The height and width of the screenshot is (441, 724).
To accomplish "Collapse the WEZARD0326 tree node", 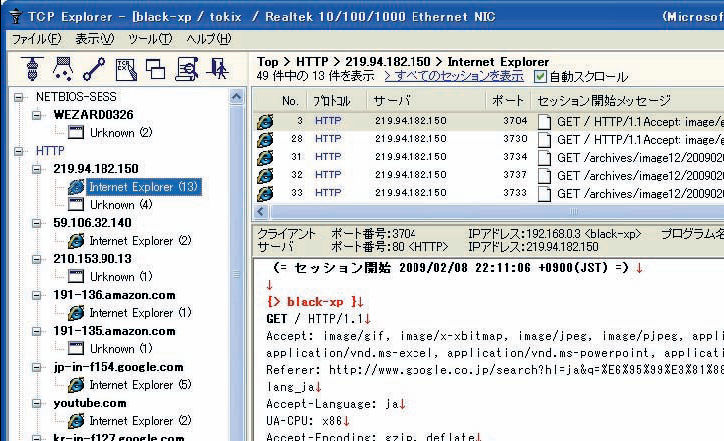I will click(36, 115).
